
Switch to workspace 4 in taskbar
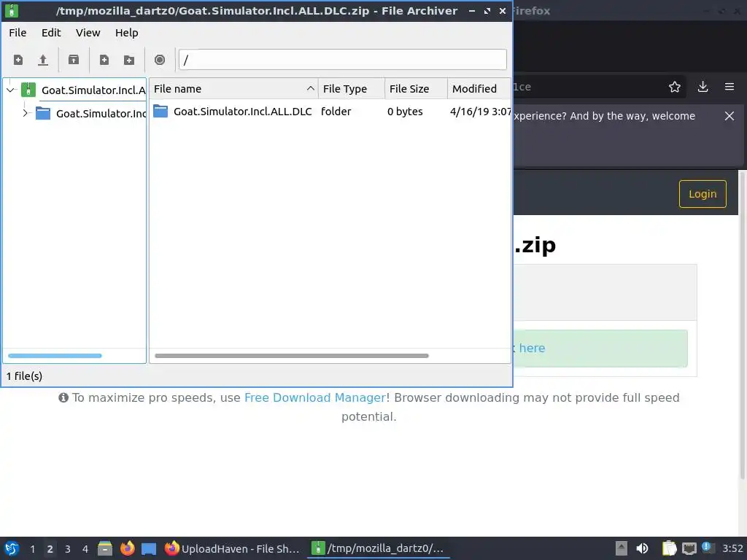[x=85, y=549]
